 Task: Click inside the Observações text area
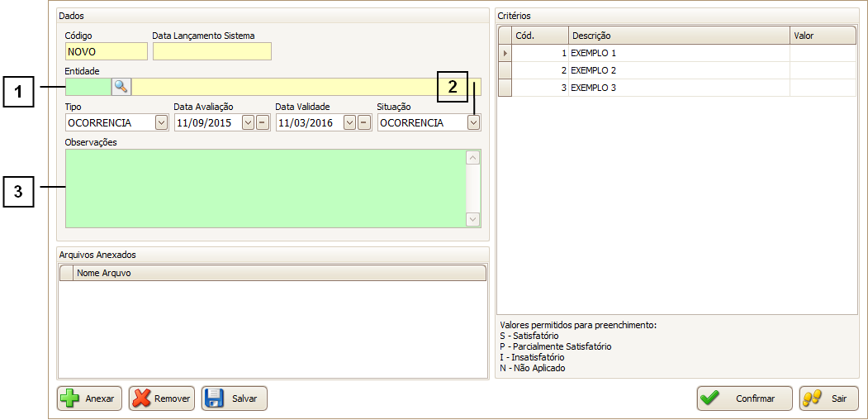click(x=264, y=188)
